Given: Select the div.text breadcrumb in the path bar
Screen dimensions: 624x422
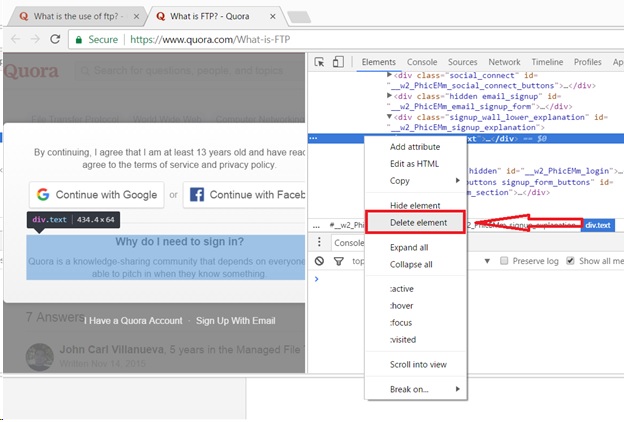Looking at the screenshot, I should [x=598, y=225].
